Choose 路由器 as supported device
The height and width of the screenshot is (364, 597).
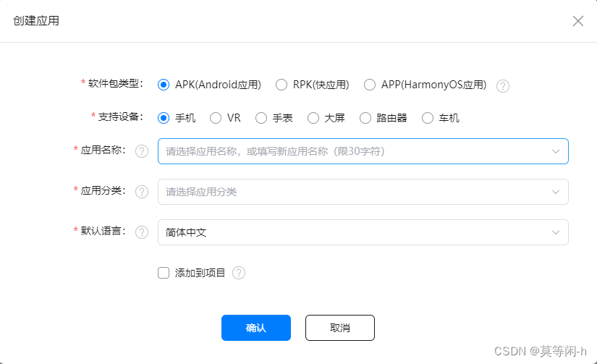[x=365, y=118]
